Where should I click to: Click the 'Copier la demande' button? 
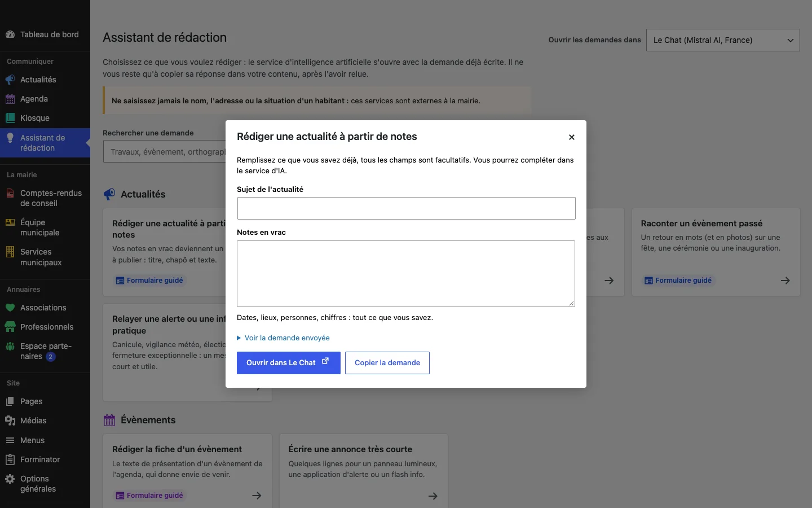coord(387,363)
